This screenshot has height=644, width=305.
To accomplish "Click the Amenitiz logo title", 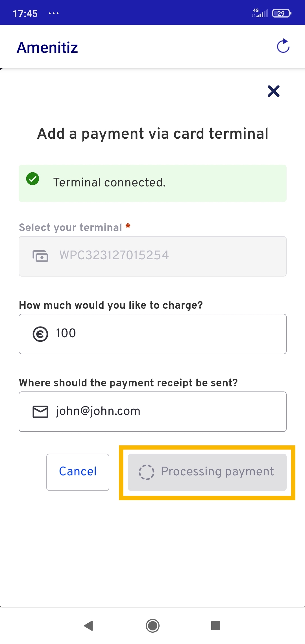I will [47, 47].
